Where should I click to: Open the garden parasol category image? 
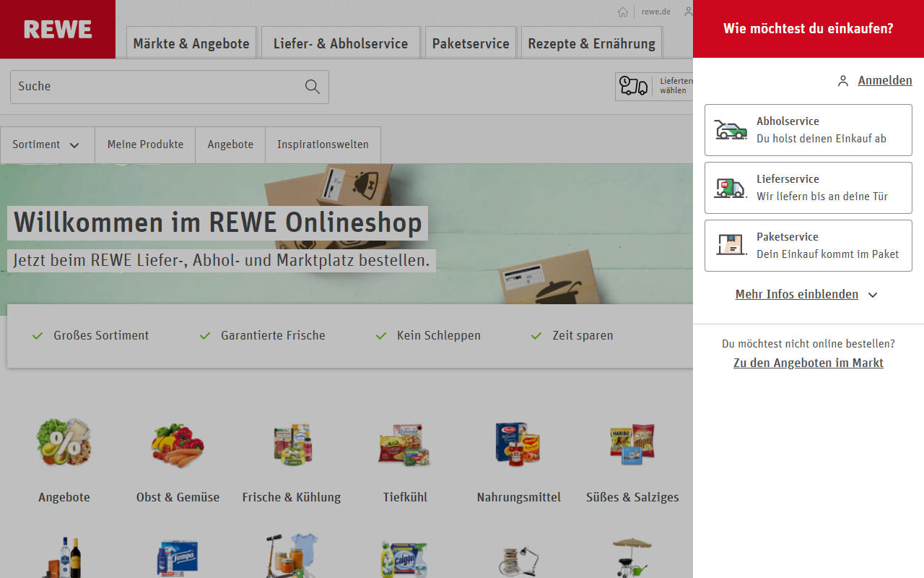coord(632,556)
